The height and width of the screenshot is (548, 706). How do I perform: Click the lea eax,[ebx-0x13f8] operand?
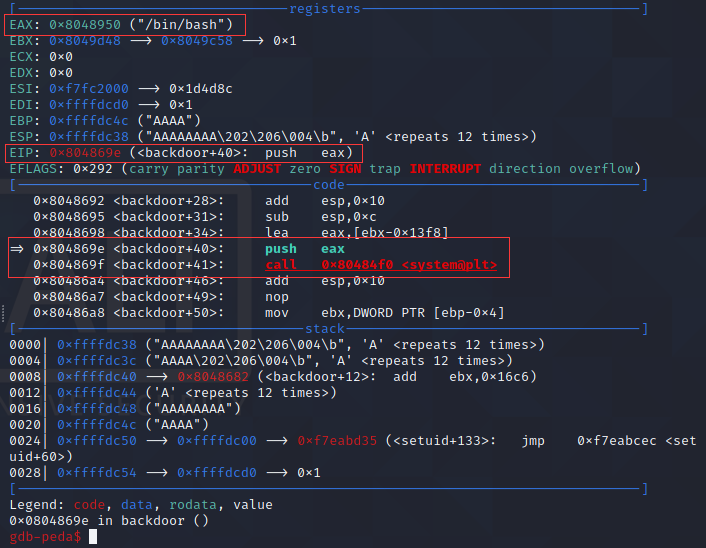tap(385, 233)
